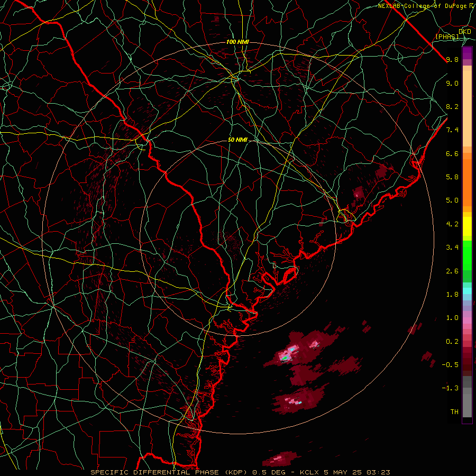Click the 5.0 color scale label
The image size is (476, 476).
(x=452, y=200)
